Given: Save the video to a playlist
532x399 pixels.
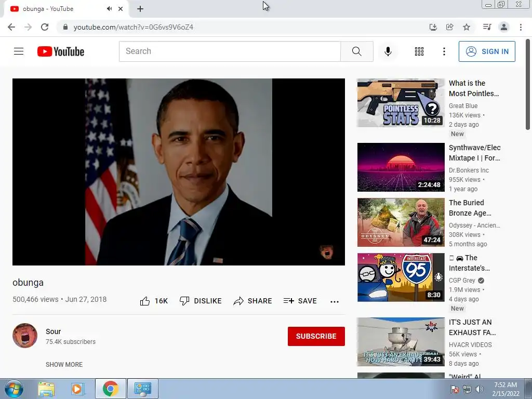Looking at the screenshot, I should 300,301.
